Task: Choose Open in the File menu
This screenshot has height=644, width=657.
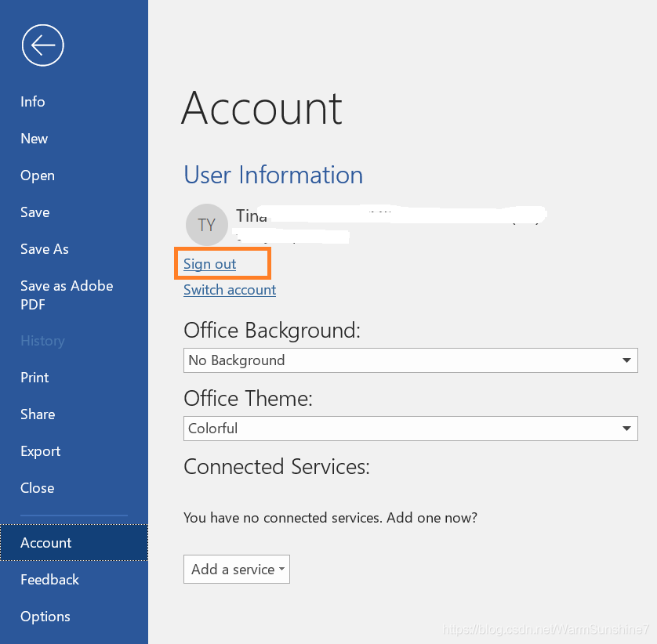Action: 38,175
